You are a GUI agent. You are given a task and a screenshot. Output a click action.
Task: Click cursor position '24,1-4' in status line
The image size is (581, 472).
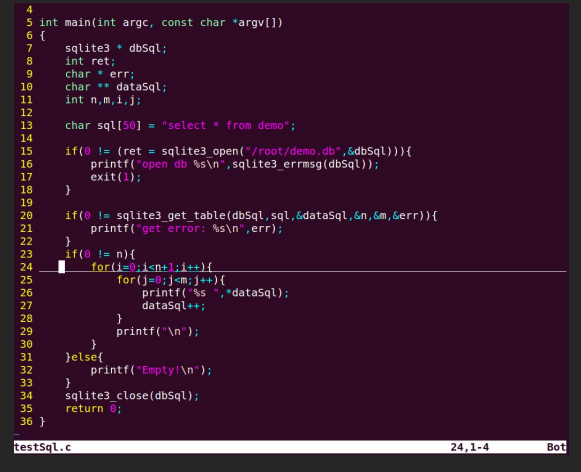[469, 447]
